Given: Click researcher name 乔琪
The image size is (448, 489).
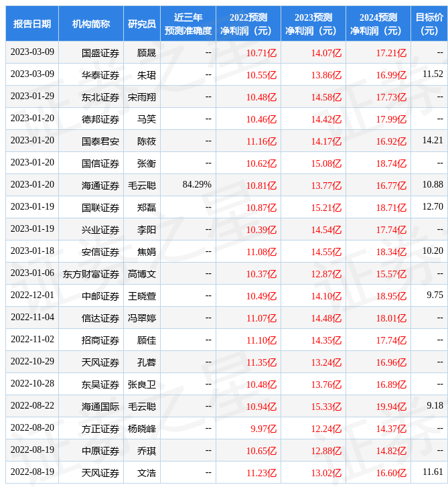Looking at the screenshot, I should [x=147, y=451].
